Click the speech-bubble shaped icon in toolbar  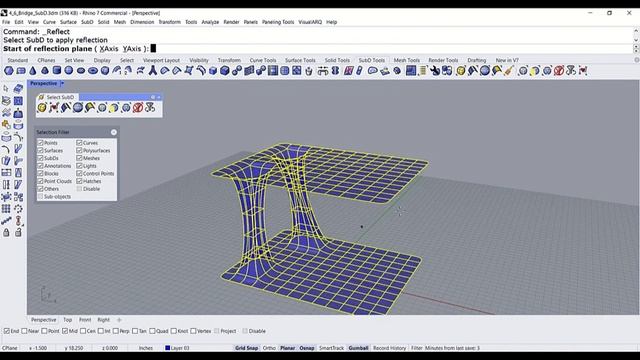point(372,71)
